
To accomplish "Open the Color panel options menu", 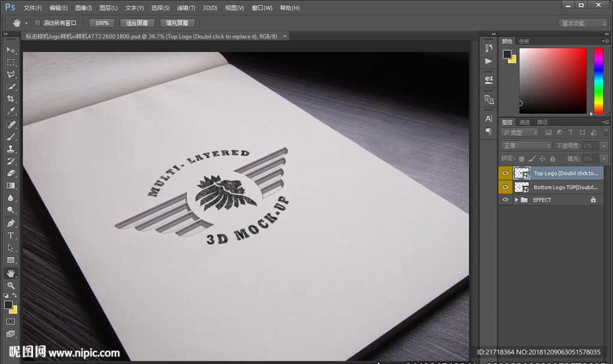I will pyautogui.click(x=606, y=41).
